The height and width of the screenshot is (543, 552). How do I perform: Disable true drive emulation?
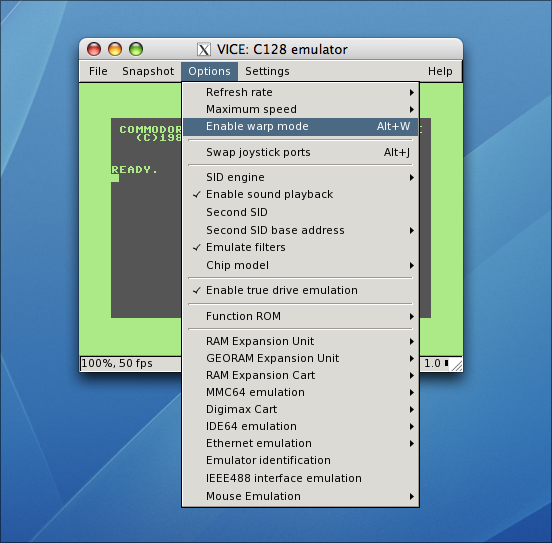(x=300, y=290)
